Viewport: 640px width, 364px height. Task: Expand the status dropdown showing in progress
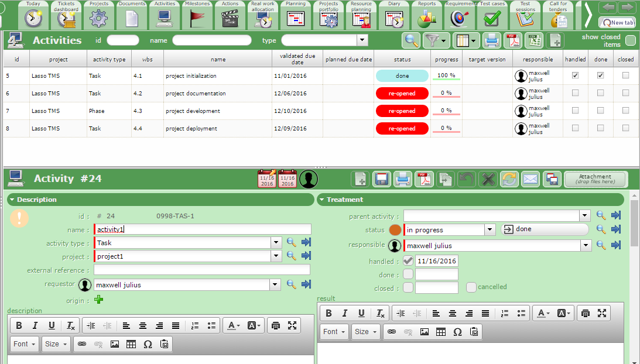(490, 230)
